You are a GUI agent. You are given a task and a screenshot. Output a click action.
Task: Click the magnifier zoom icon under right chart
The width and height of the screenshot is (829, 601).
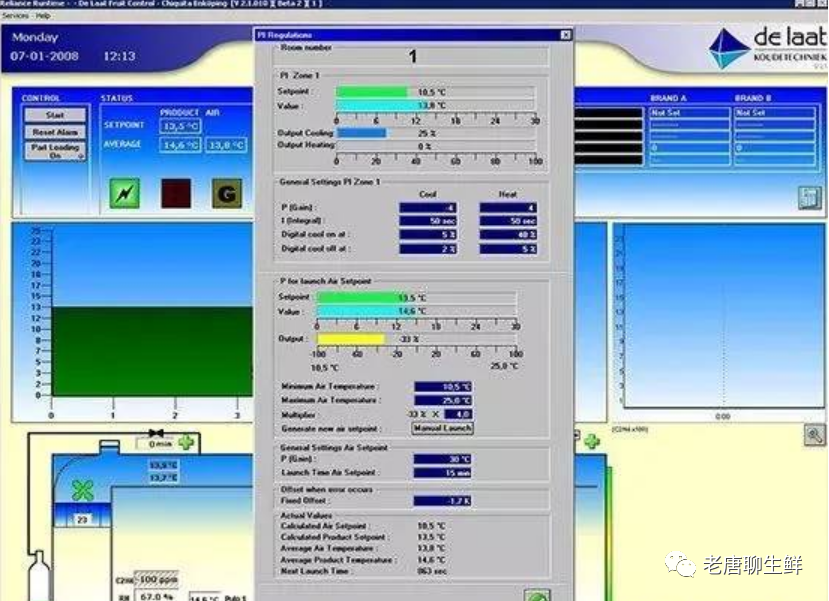coord(814,435)
